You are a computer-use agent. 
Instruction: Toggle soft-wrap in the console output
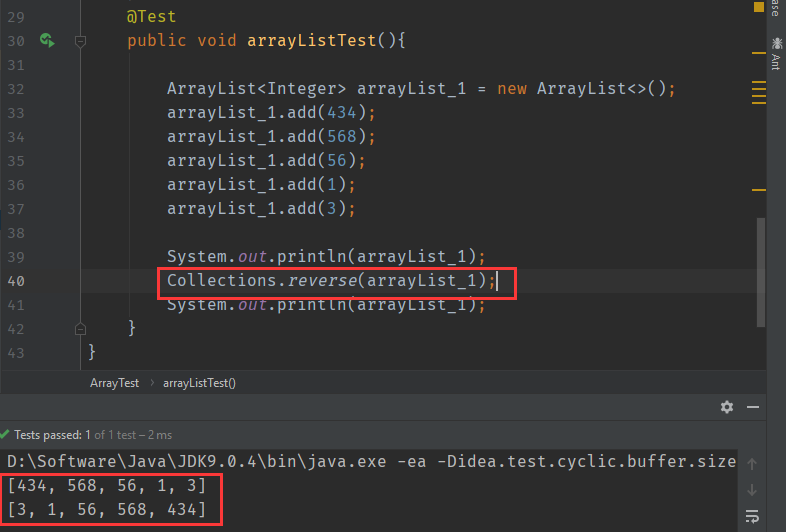[x=752, y=516]
